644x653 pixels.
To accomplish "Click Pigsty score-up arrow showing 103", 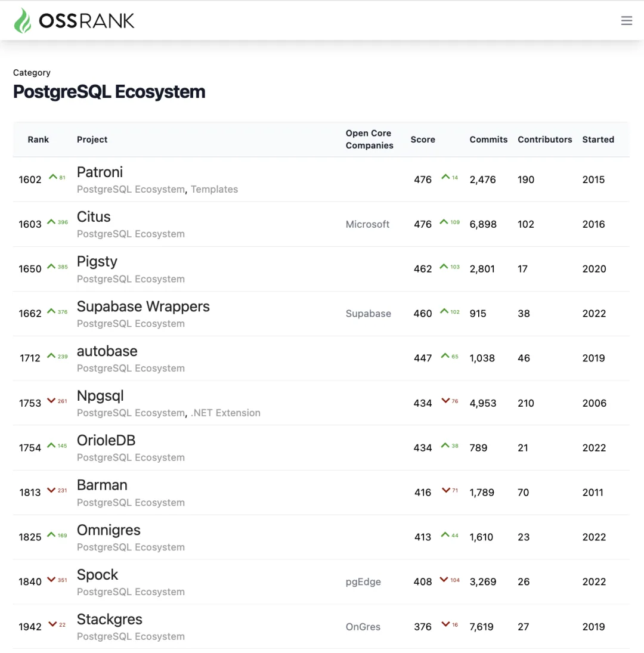I will pos(444,266).
